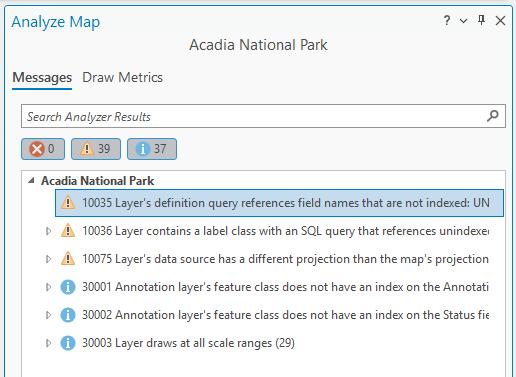Click info icon of message 30003
The image size is (516, 377).
[x=68, y=343]
